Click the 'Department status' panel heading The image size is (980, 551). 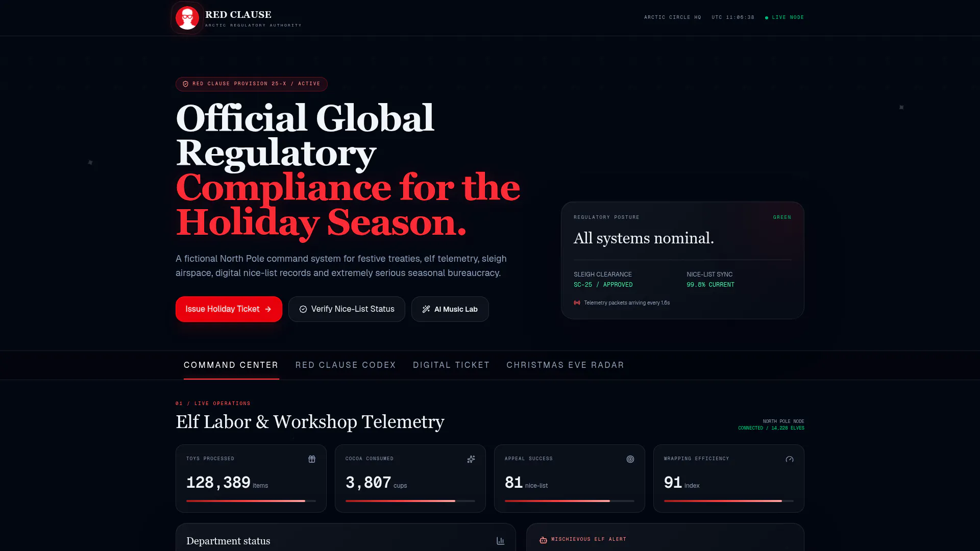point(228,541)
